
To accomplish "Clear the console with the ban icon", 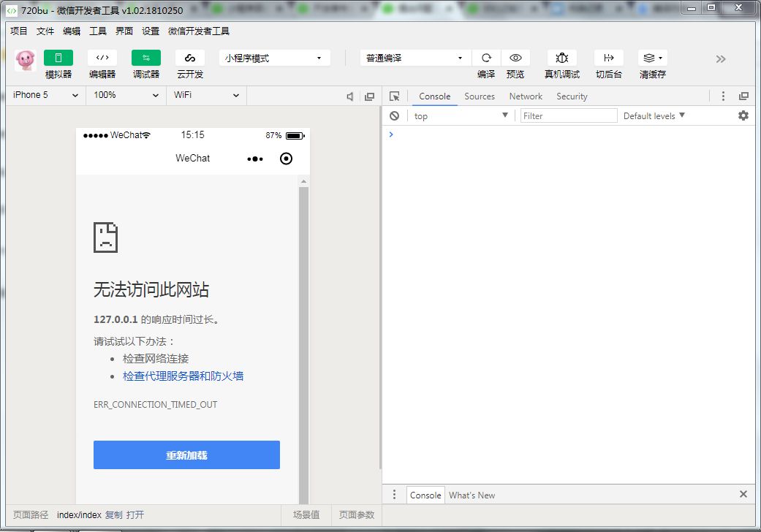I will point(395,115).
